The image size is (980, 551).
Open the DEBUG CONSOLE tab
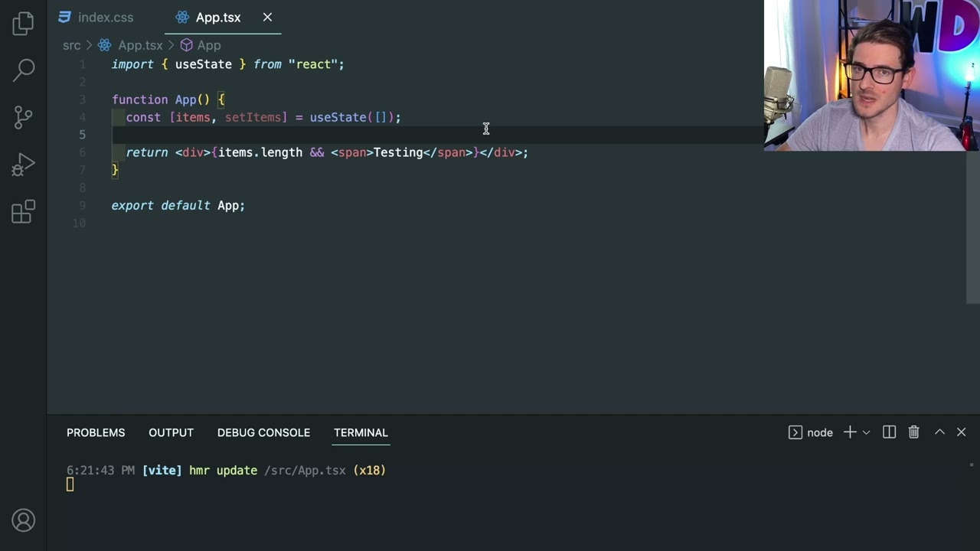[x=263, y=432]
